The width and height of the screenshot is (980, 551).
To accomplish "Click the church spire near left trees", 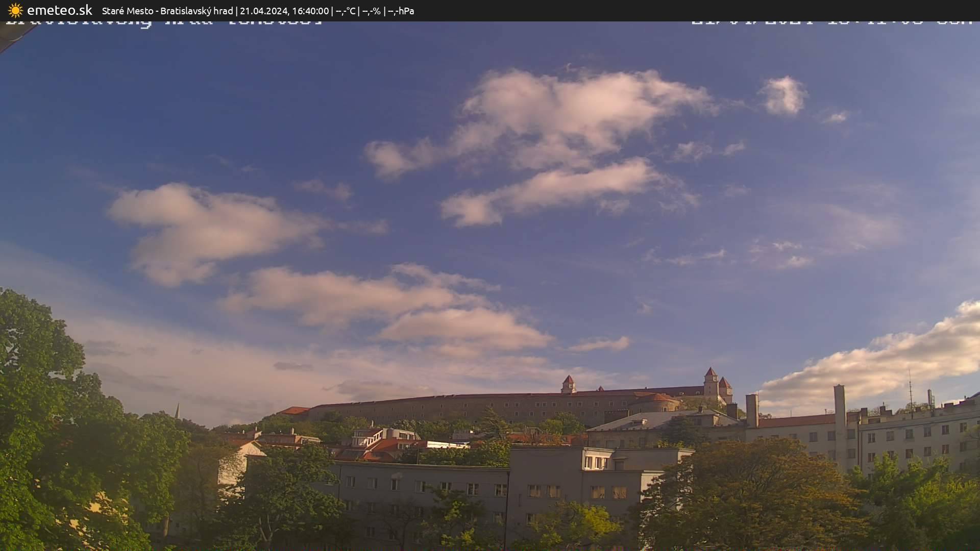I will tap(177, 410).
